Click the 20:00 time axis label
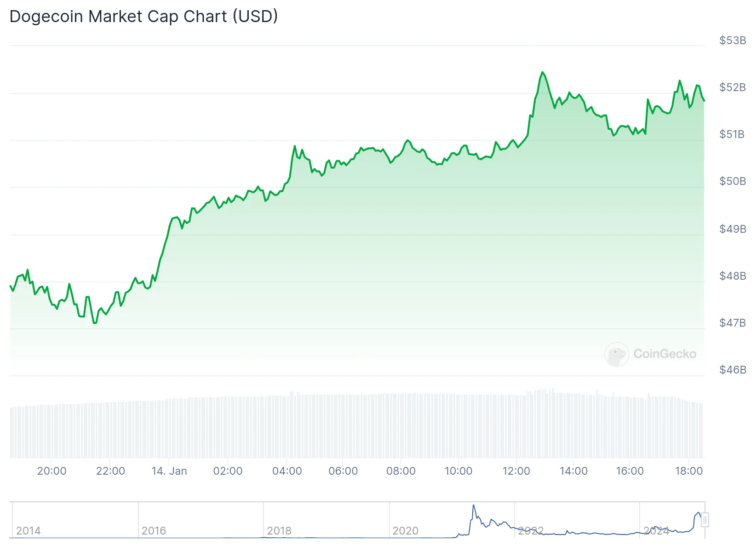 point(52,471)
